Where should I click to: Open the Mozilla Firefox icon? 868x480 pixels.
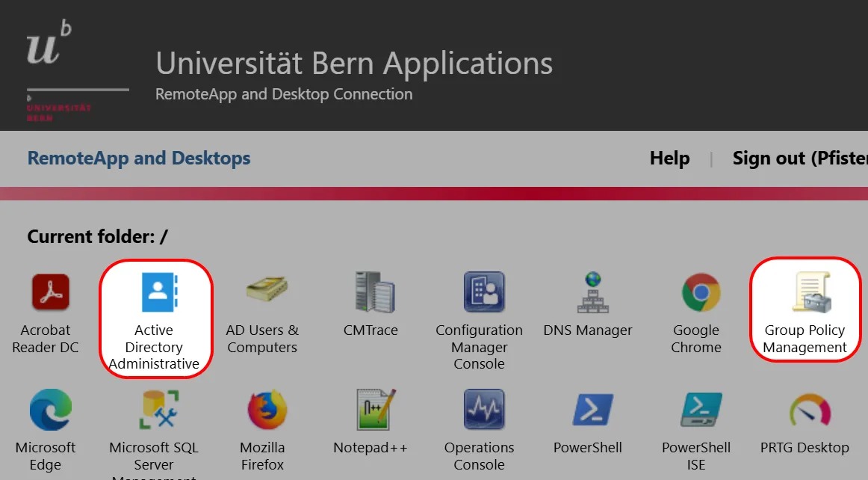click(267, 410)
